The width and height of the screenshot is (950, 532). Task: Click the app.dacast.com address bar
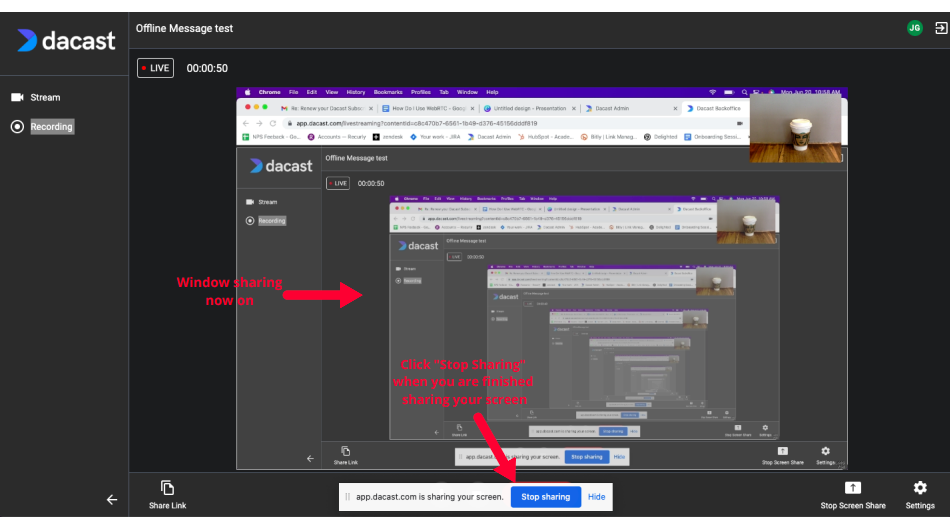coord(515,123)
